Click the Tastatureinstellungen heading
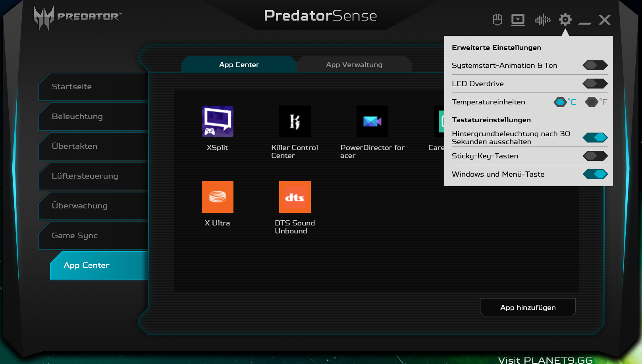Screen dimensions: 642x364 tap(491, 120)
